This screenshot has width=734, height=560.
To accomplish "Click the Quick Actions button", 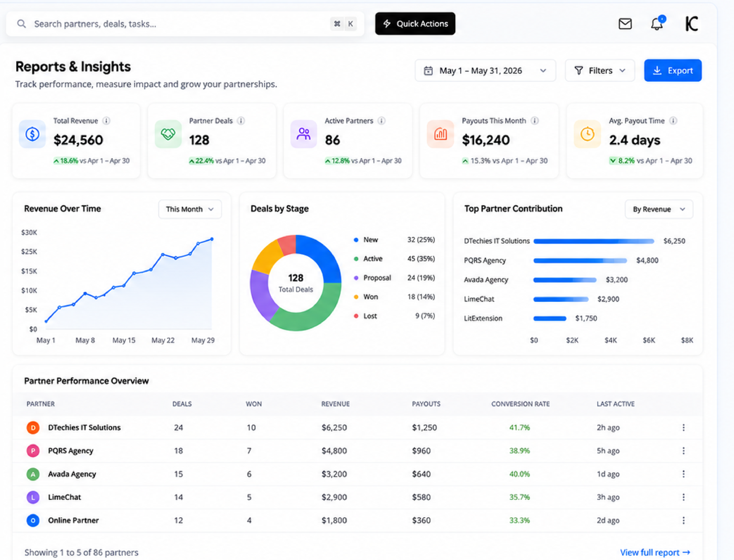I will coord(415,24).
